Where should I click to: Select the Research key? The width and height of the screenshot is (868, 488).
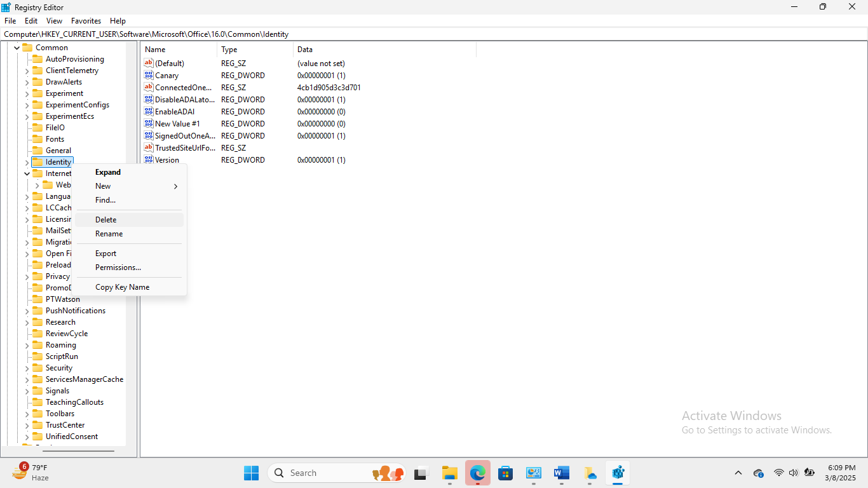60,322
